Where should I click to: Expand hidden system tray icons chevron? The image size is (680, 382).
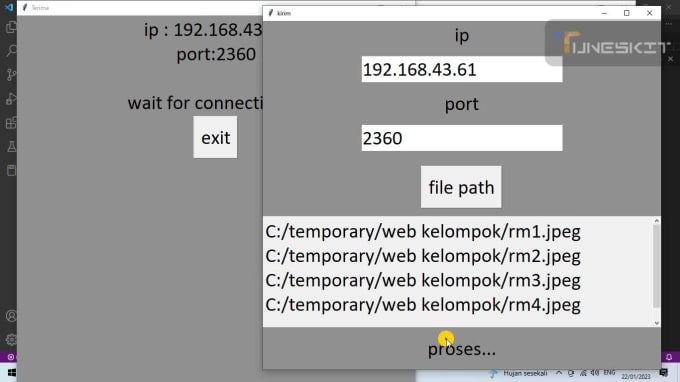(x=559, y=373)
